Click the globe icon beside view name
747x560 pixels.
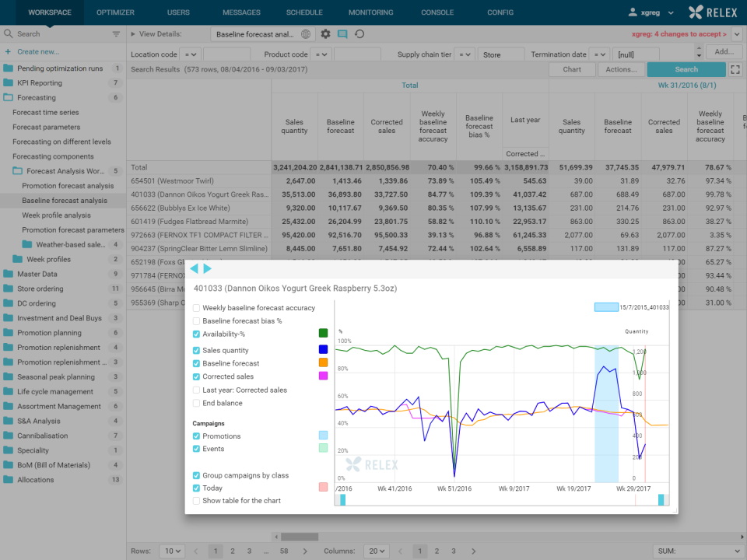coord(306,34)
